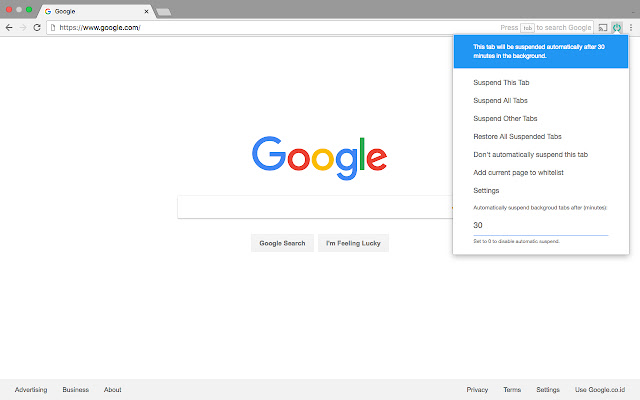Image resolution: width=640 pixels, height=400 pixels.
Task: Open the Chrome three-dot menu
Action: tap(631, 28)
